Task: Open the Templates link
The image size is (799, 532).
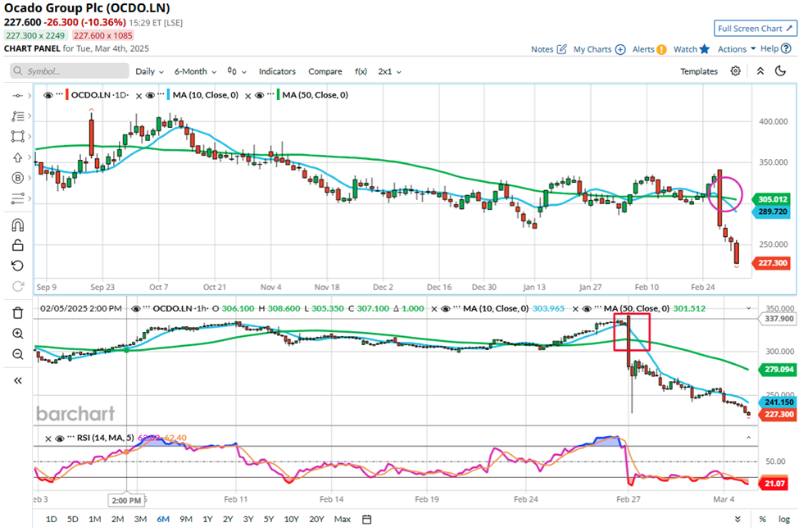Action: [698, 71]
